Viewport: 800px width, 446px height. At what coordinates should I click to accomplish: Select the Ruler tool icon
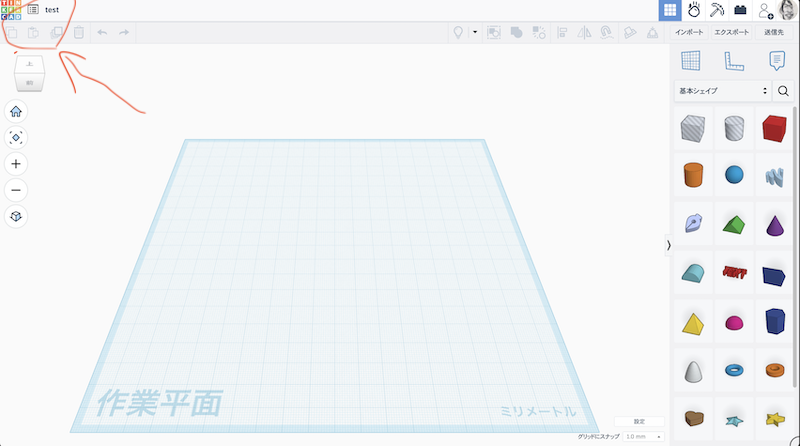click(x=733, y=61)
